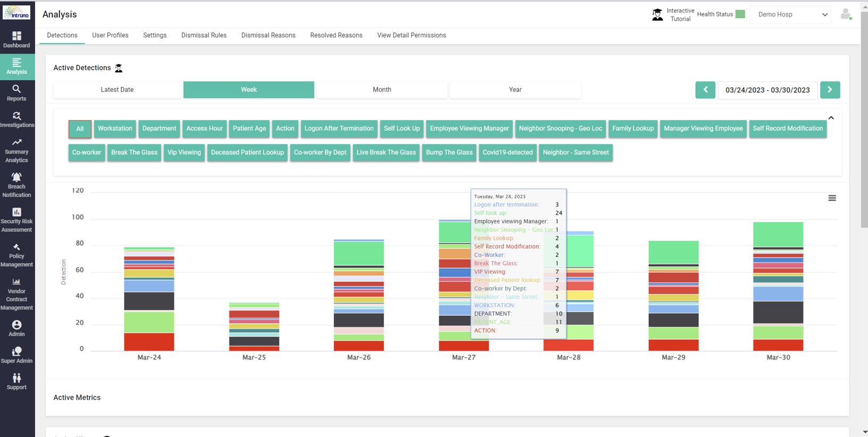This screenshot has height=437, width=868.
Task: Open Policy Management in the sidebar
Action: (x=16, y=255)
